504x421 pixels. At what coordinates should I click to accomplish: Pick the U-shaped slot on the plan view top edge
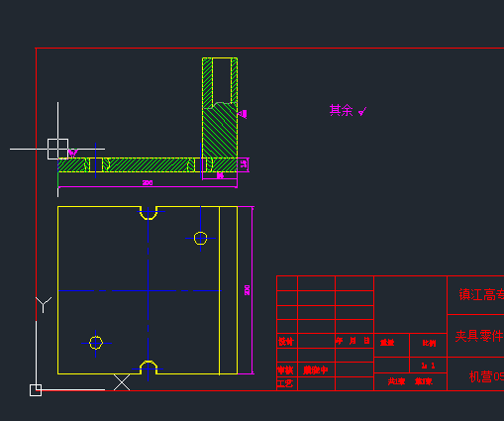(149, 213)
